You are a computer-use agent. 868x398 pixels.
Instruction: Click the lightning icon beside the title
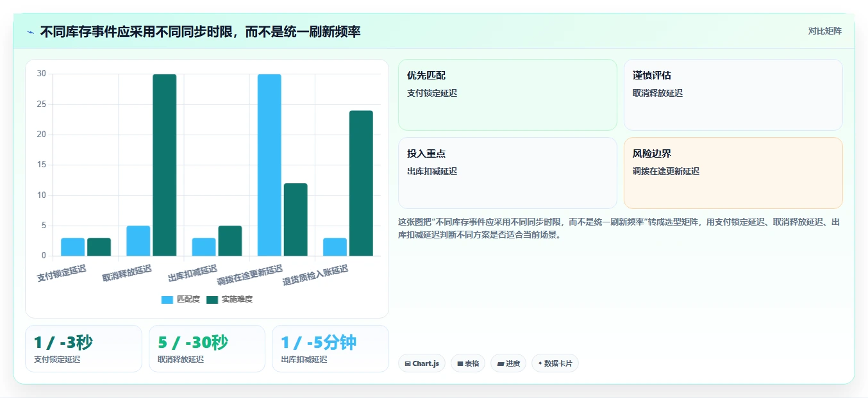(x=30, y=31)
